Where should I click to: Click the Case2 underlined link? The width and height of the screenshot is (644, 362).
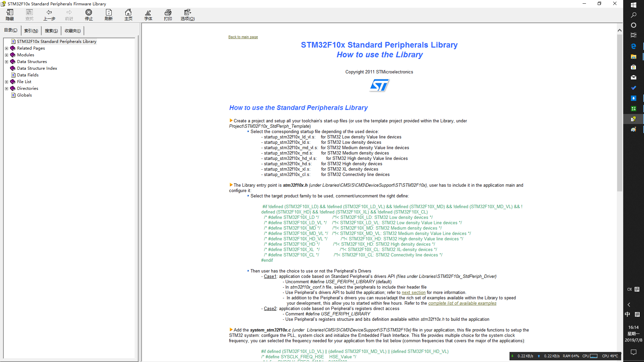point(270,309)
